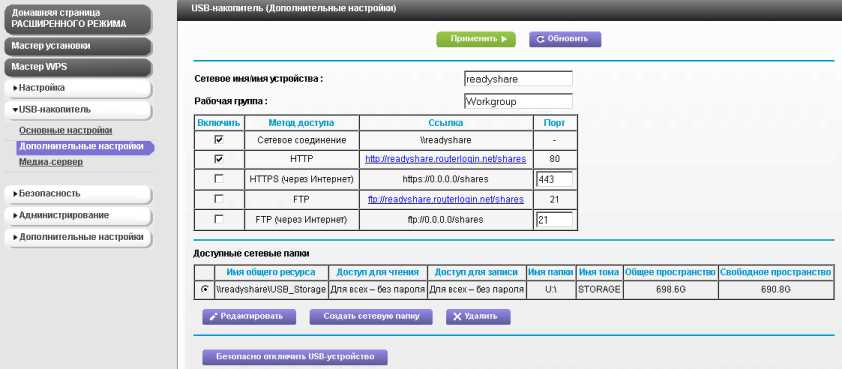Click the 690.8G free space value
842x369 pixels.
776,290
